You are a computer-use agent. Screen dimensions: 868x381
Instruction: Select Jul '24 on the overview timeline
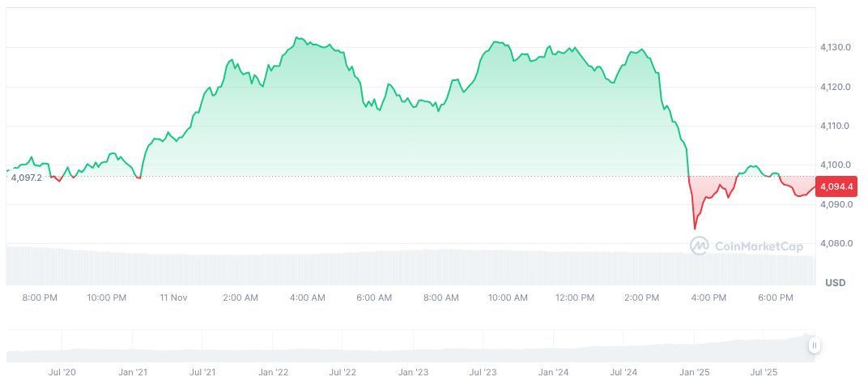[x=623, y=372]
